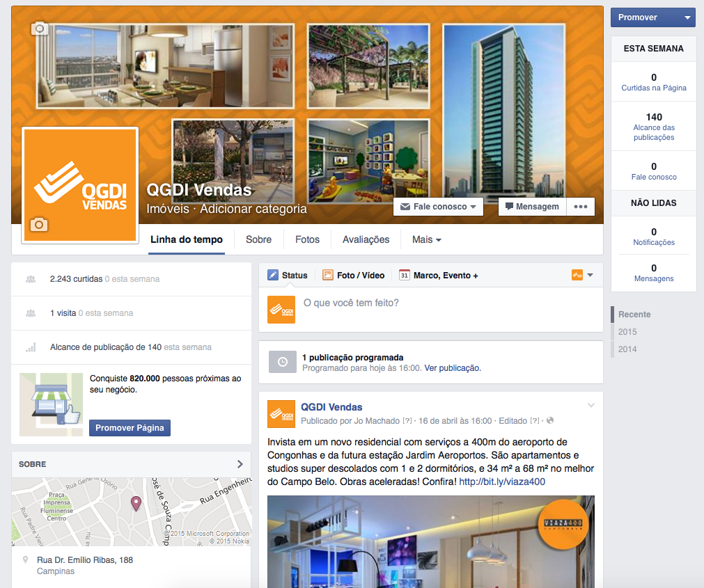
Task: Click the Status pencil option
Action: point(288,276)
